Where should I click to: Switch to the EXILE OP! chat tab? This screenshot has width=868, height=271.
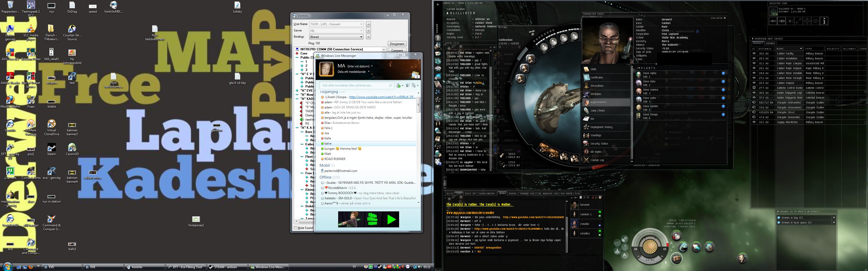pyautogui.click(x=470, y=194)
